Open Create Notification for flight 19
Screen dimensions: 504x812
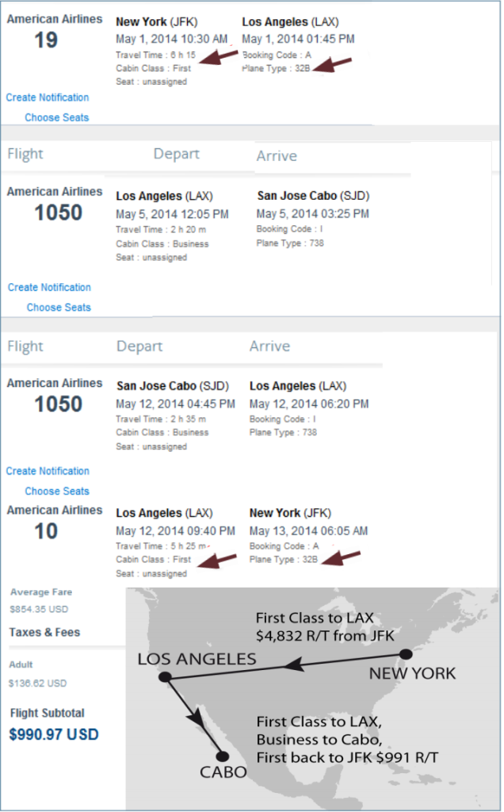[x=48, y=98]
